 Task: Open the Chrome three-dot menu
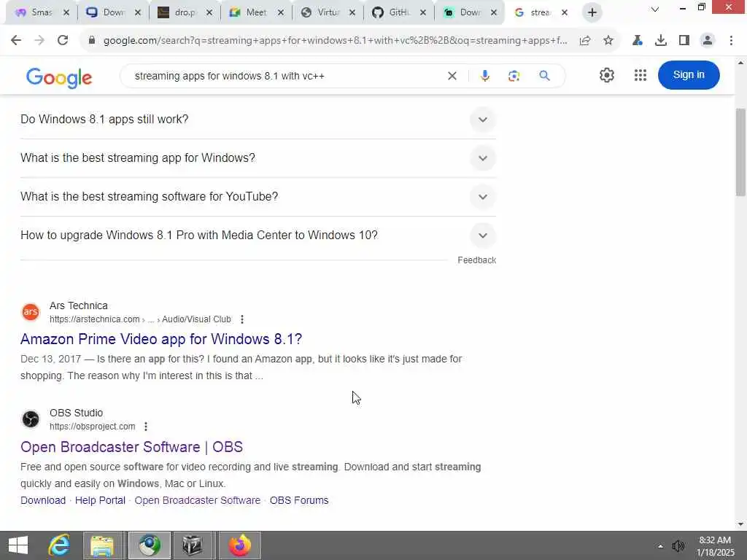click(x=731, y=41)
